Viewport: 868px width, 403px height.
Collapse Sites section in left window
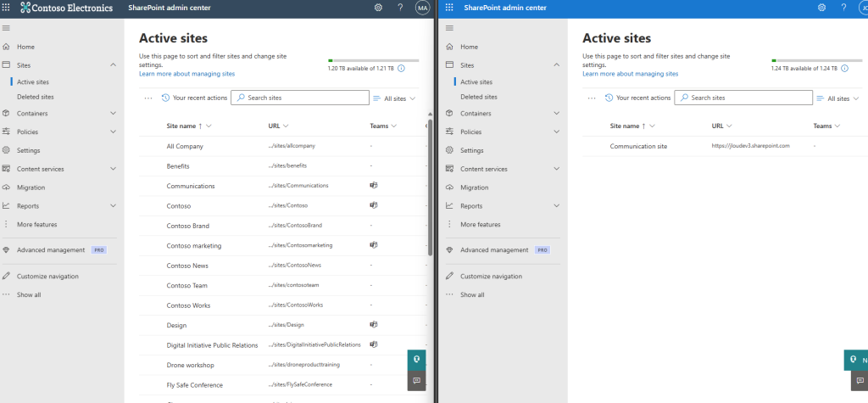pos(114,65)
